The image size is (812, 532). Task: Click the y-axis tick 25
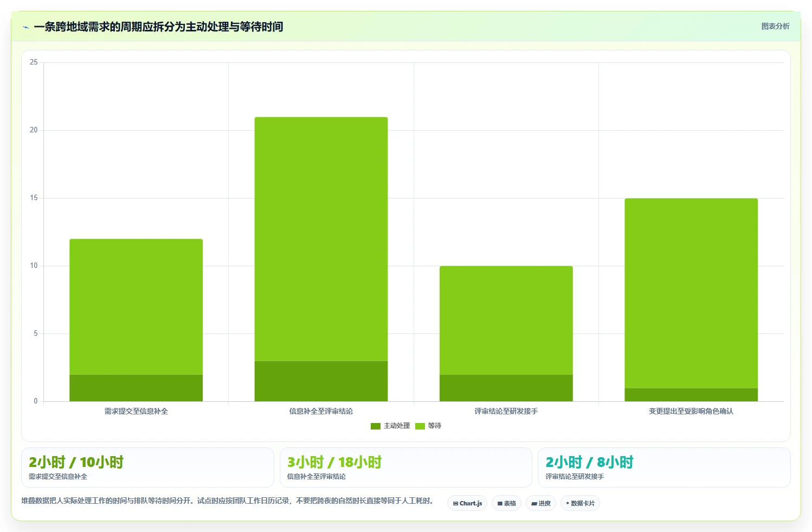tap(34, 62)
